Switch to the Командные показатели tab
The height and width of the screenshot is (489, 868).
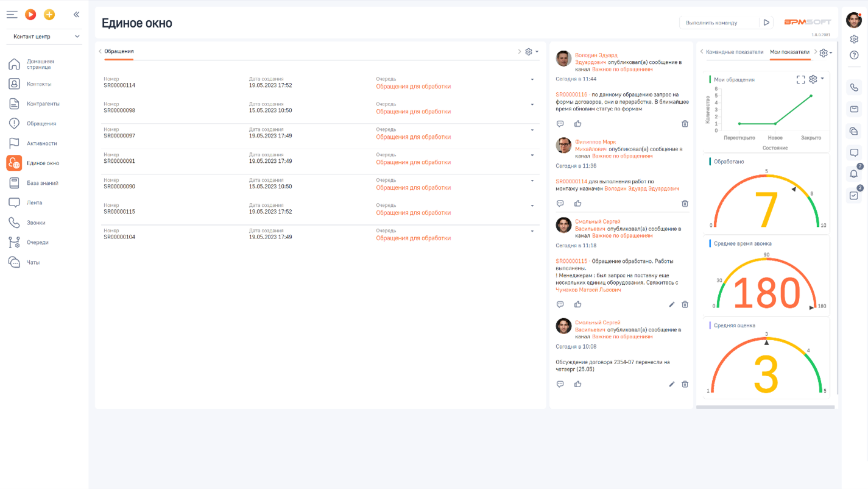[x=734, y=52]
